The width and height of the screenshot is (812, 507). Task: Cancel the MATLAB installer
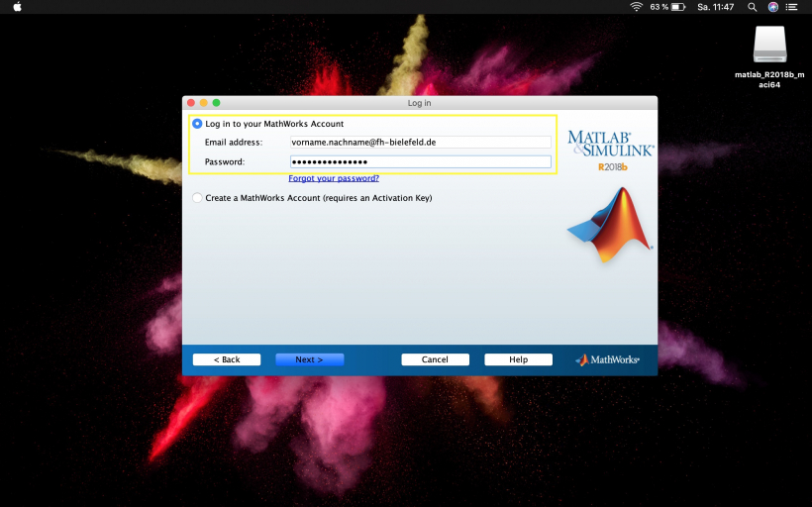tap(435, 359)
